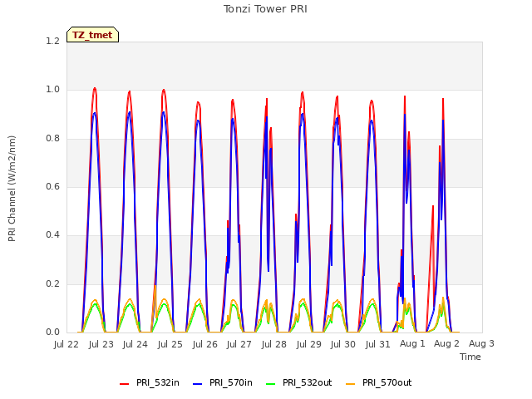
Task: Click the Jul 28 x-axis tick label
Action: [274, 344]
